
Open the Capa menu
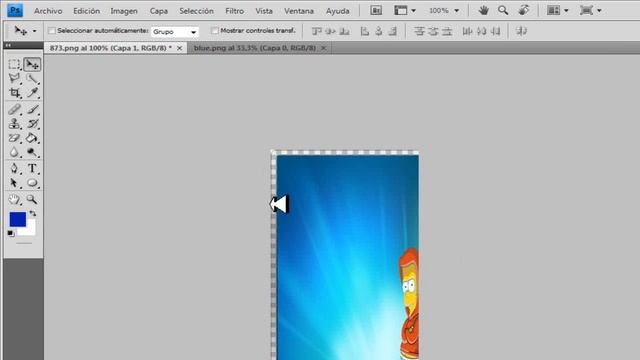click(x=159, y=11)
